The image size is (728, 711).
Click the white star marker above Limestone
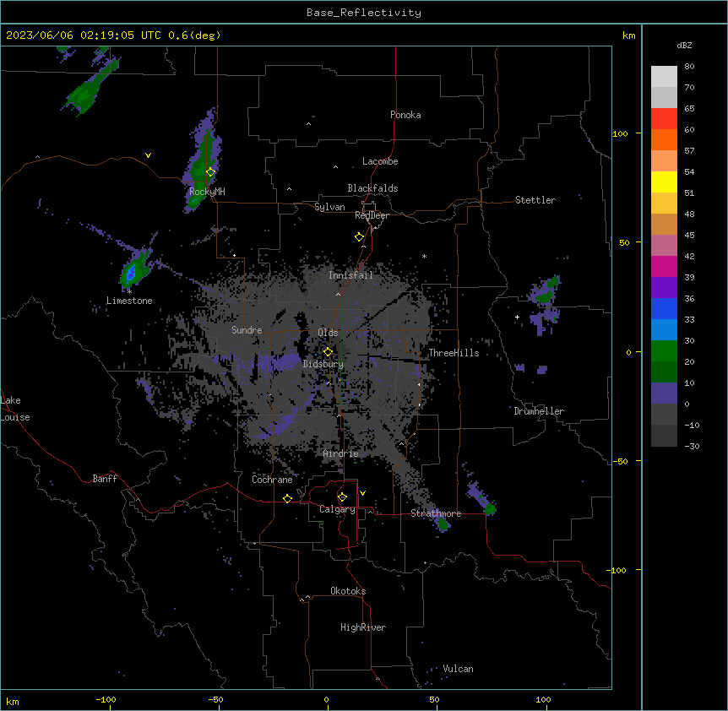coord(129,291)
